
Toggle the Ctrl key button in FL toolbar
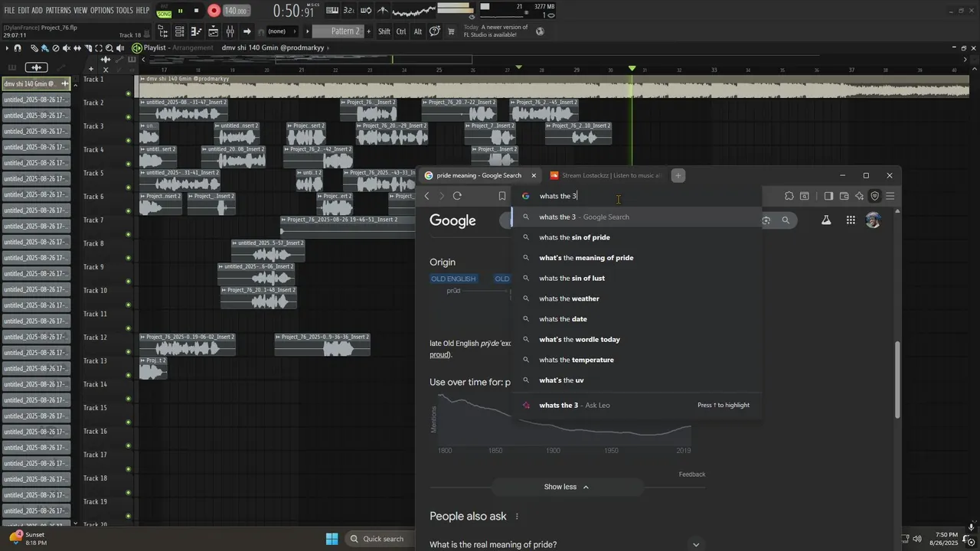click(401, 31)
